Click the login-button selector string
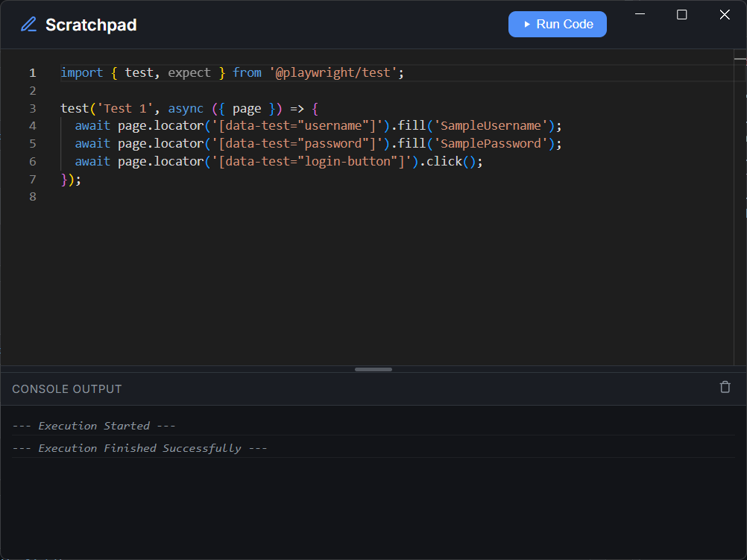 312,162
